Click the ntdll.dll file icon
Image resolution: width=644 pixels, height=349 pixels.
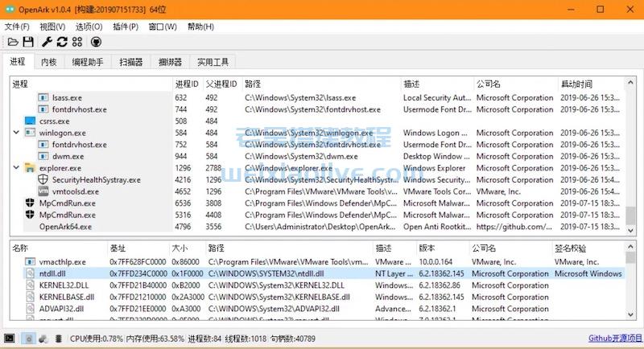30,273
